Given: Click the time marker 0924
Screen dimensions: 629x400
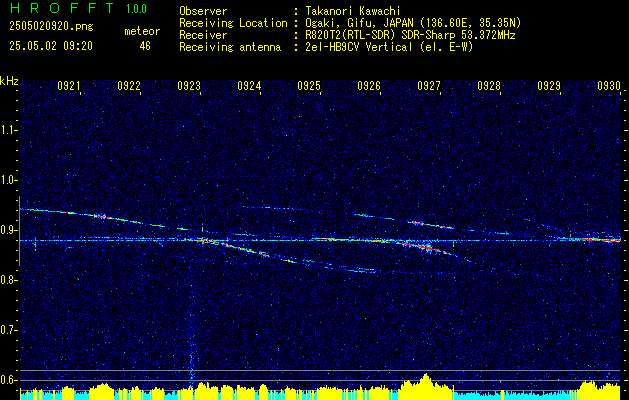Looking at the screenshot, I should [249, 85].
